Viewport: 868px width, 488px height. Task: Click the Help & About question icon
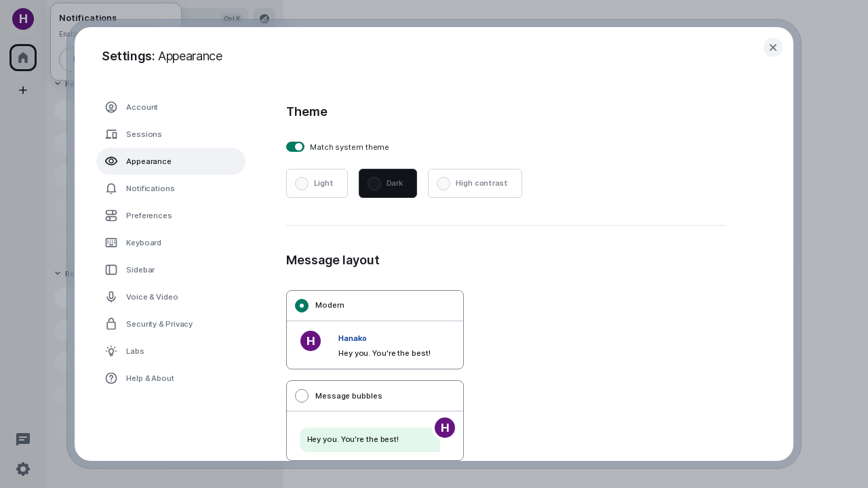(111, 378)
